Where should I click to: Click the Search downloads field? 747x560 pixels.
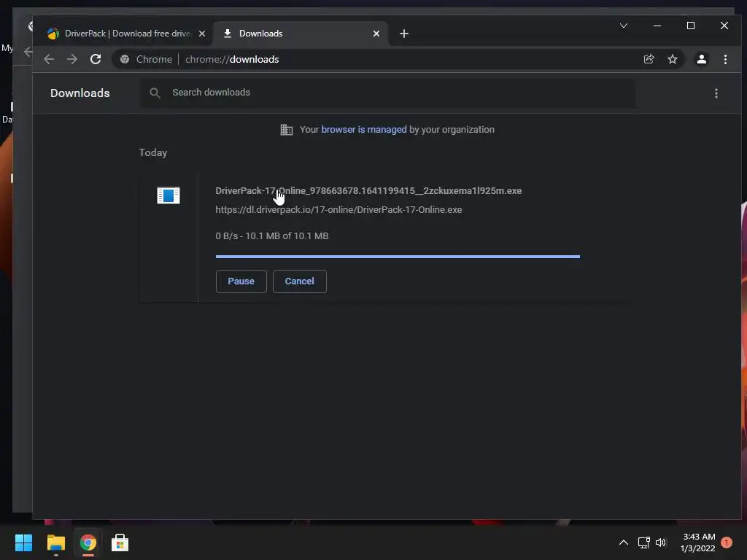pyautogui.click(x=388, y=93)
